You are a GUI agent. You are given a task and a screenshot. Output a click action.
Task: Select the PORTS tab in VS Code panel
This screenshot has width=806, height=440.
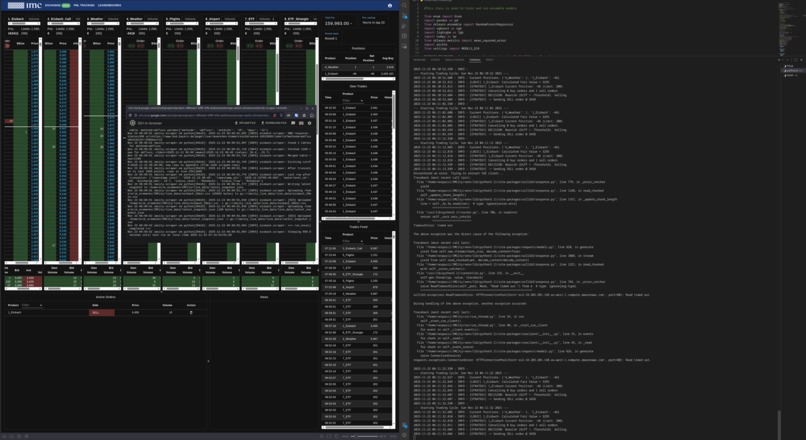click(x=489, y=60)
